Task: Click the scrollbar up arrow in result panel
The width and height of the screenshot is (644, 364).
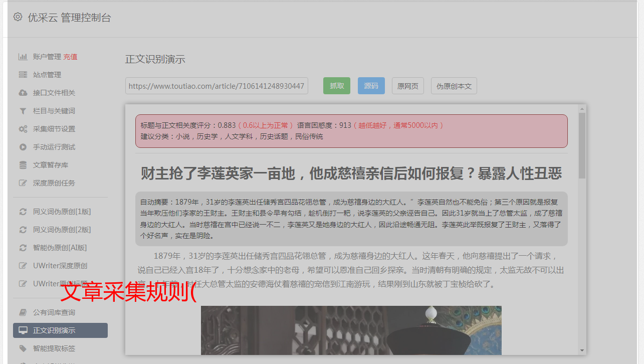Action: pyautogui.click(x=582, y=108)
